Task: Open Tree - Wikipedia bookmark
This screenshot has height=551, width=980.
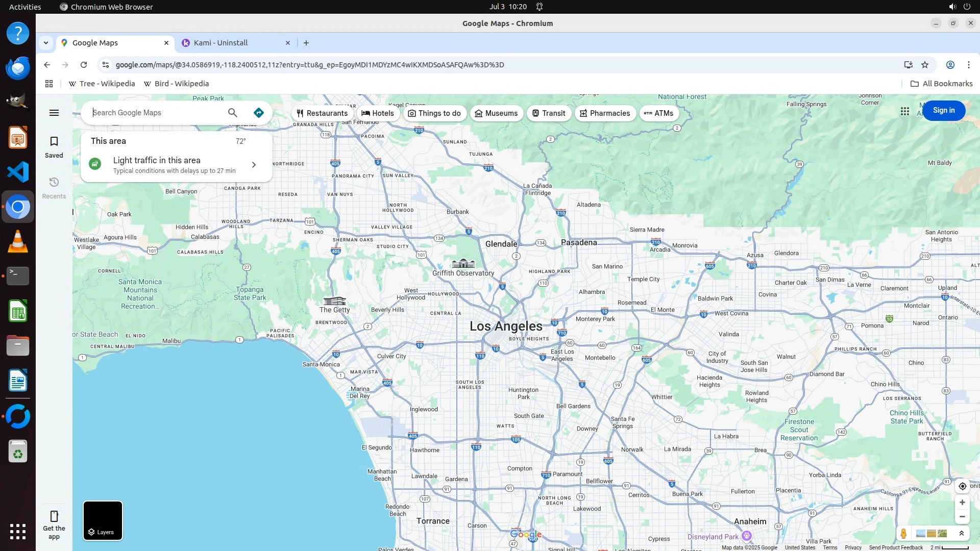Action: tap(102, 84)
